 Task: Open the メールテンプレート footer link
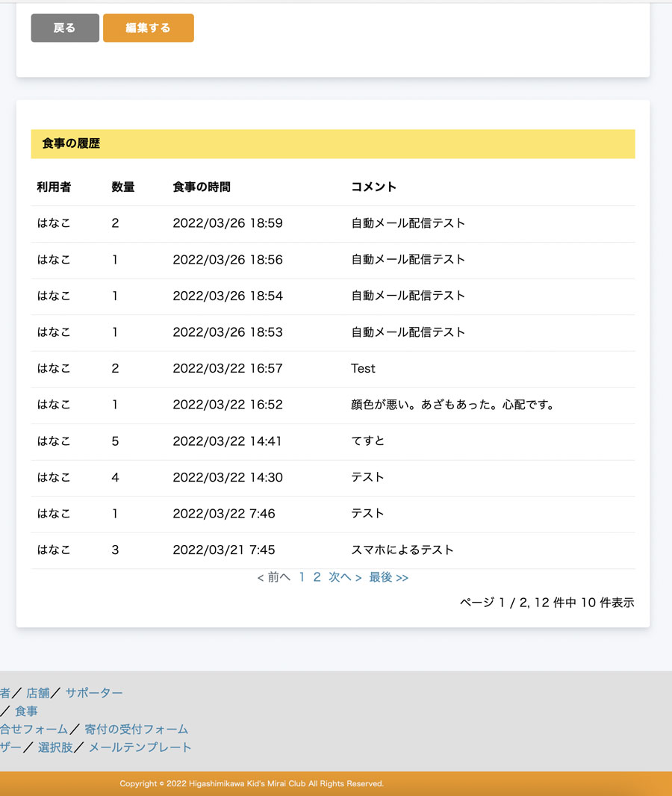point(140,747)
